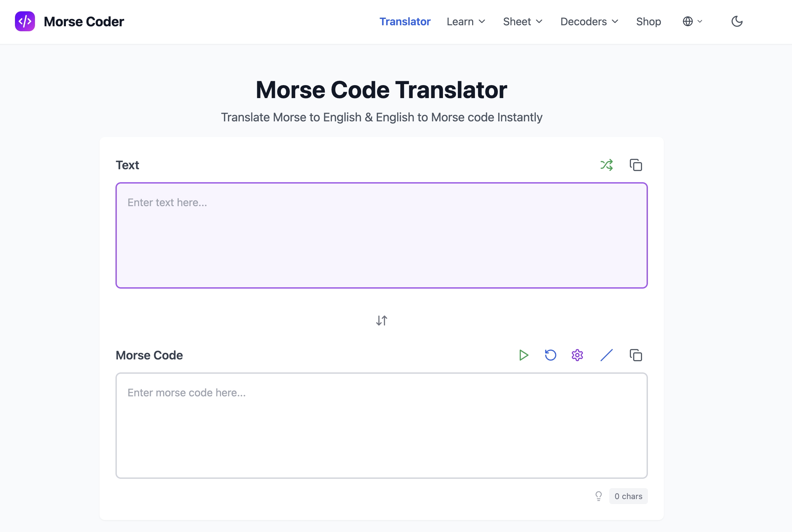Swap translation direction with the arrows icon

coord(382,321)
